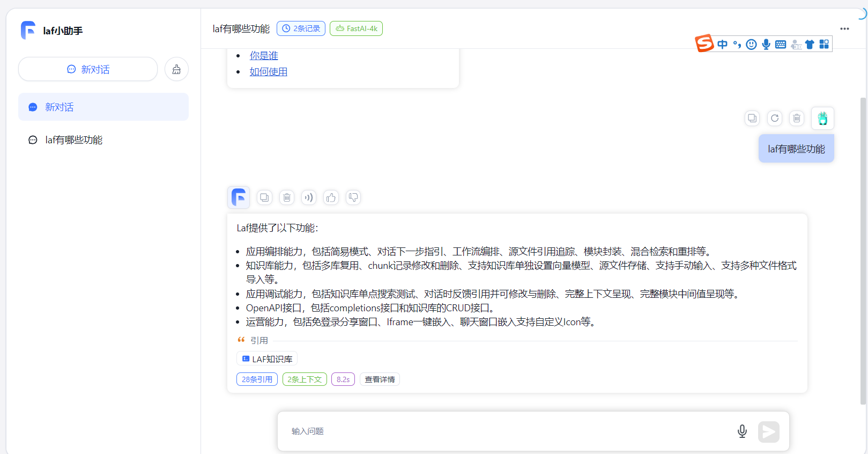The height and width of the screenshot is (454, 868).
Task: Give thumbs down to the reply
Action: pos(353,197)
